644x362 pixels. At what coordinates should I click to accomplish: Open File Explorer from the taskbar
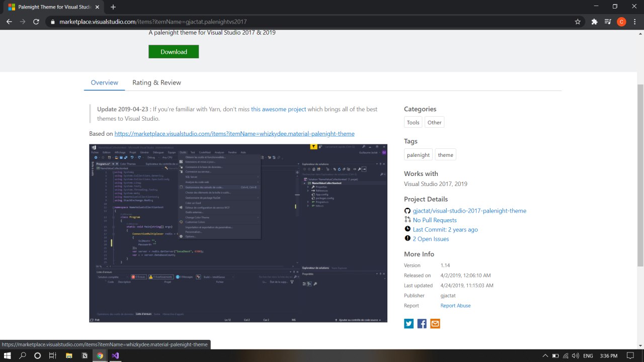pyautogui.click(x=69, y=355)
